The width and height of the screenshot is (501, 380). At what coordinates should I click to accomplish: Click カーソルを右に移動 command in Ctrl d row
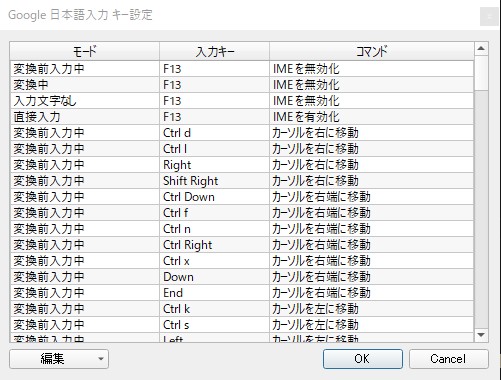(x=371, y=133)
